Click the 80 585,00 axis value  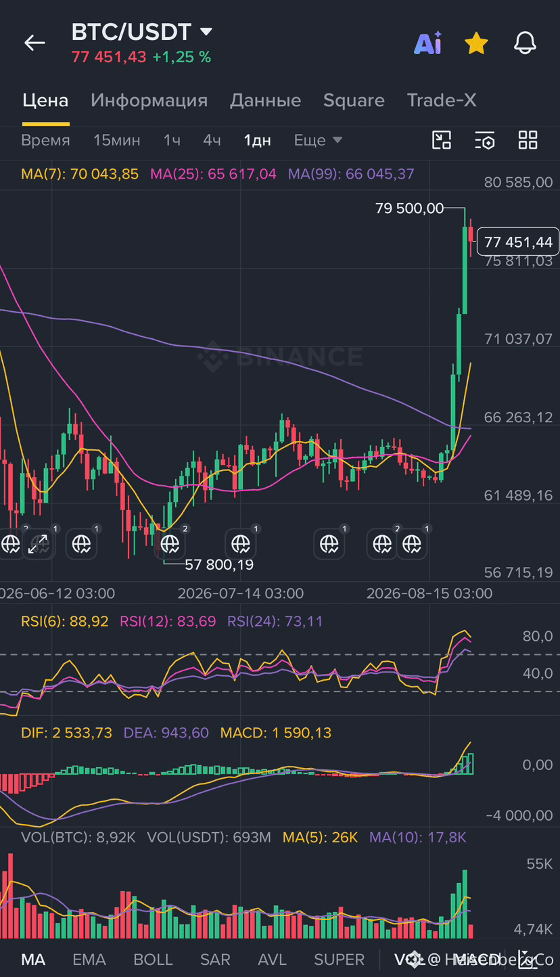519,182
